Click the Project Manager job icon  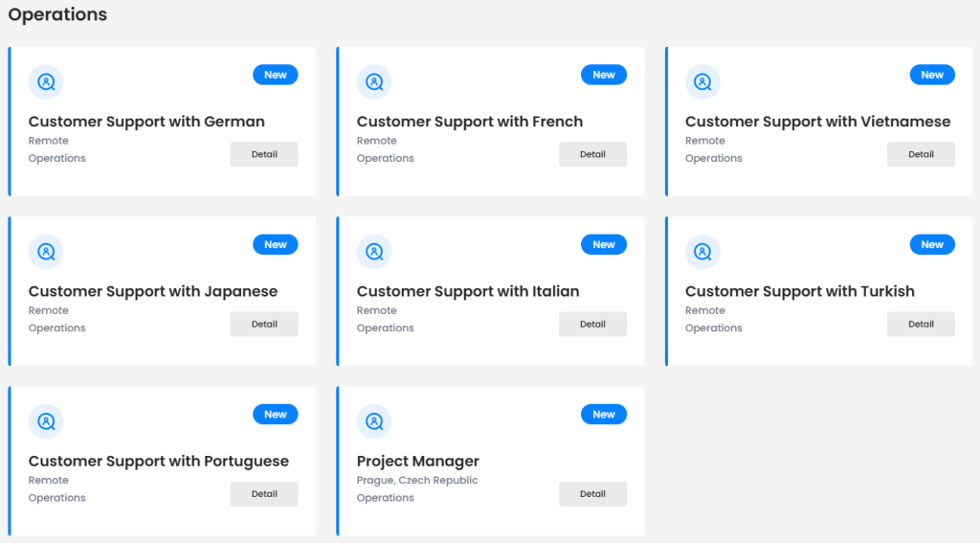click(x=374, y=421)
